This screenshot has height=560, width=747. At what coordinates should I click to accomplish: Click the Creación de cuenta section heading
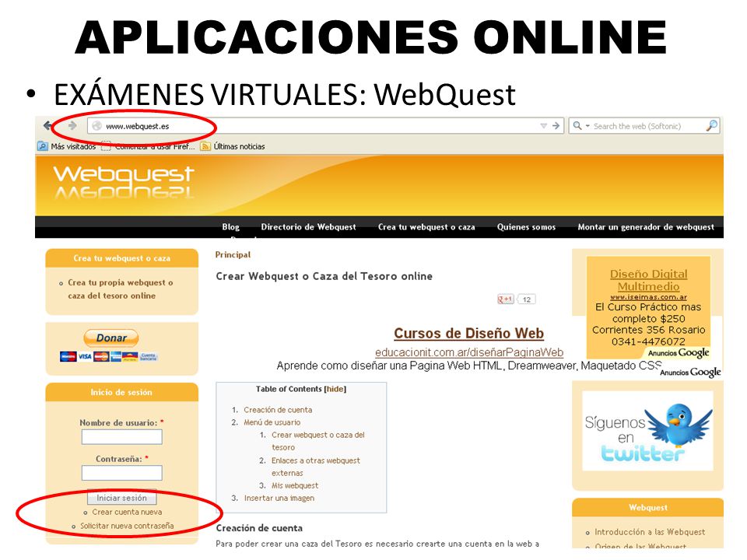point(259,528)
